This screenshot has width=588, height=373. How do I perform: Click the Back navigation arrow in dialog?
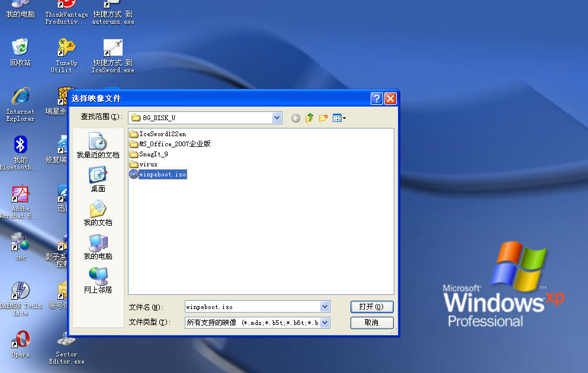(295, 118)
